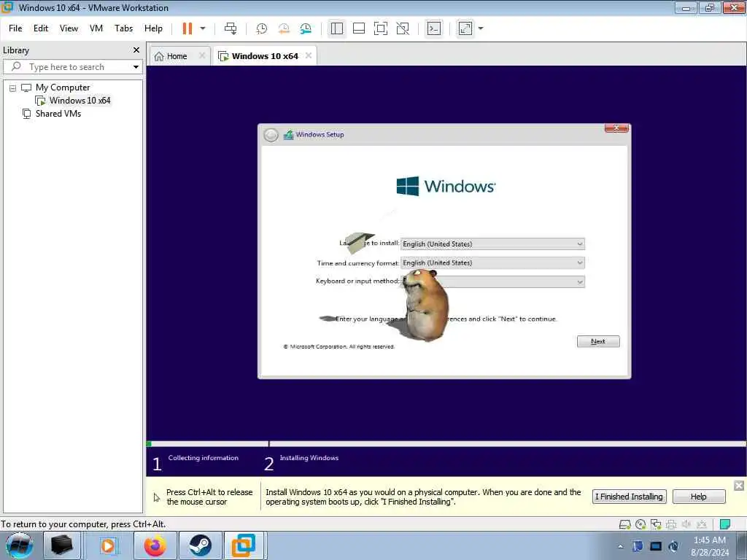Pause the virtual machine with the orange pause icon
Image resolution: width=747 pixels, height=560 pixels.
point(187,28)
